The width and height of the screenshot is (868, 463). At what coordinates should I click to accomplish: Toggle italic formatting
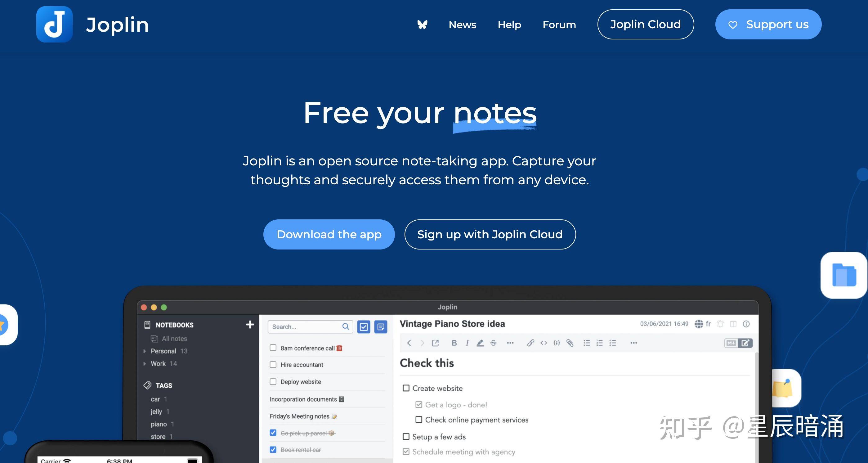467,343
